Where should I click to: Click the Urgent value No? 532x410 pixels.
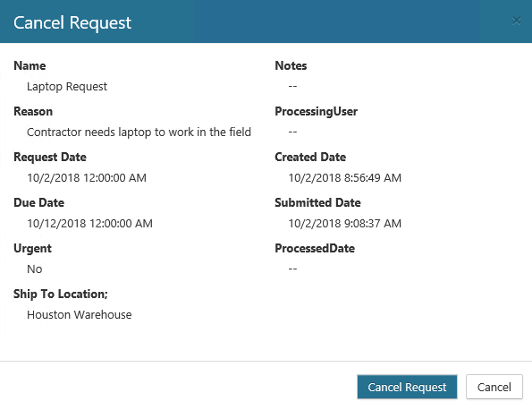pyautogui.click(x=35, y=269)
